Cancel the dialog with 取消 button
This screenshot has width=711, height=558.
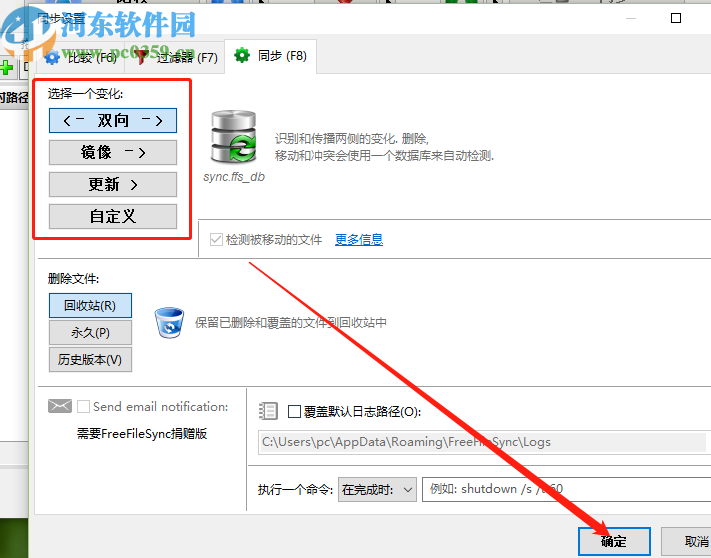(x=686, y=541)
